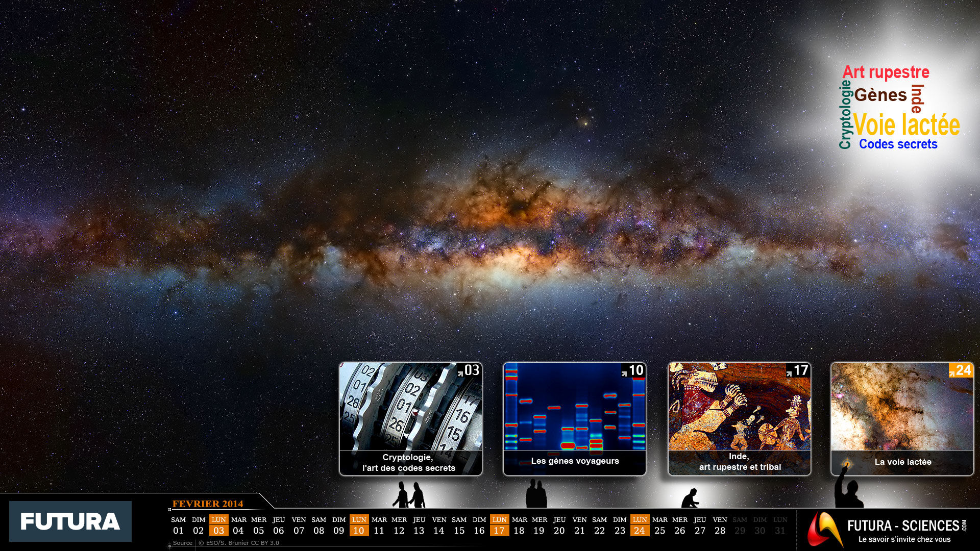Screen dimensions: 980x551
Task: Click the Futura-Sciences flame logo icon
Action: [824, 529]
